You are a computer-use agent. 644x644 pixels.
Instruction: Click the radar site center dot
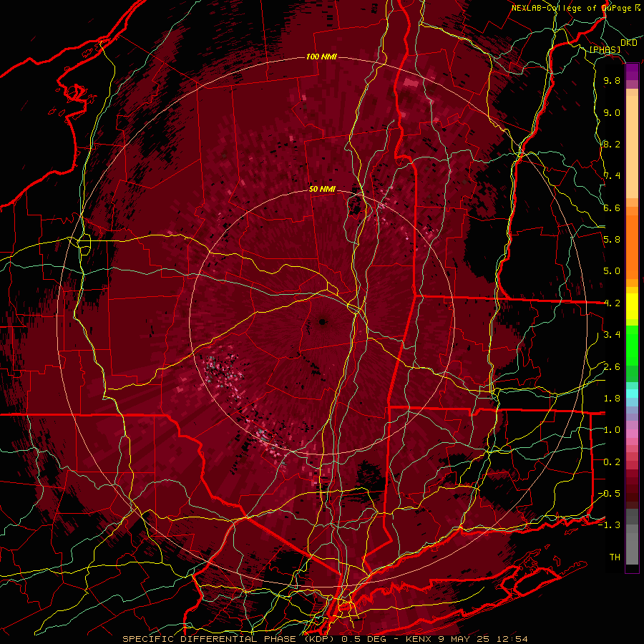click(323, 322)
